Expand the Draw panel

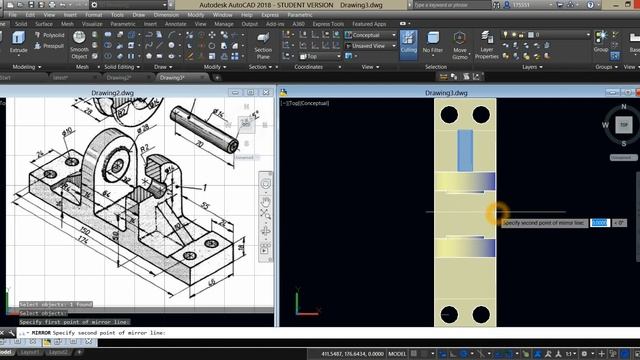point(163,67)
